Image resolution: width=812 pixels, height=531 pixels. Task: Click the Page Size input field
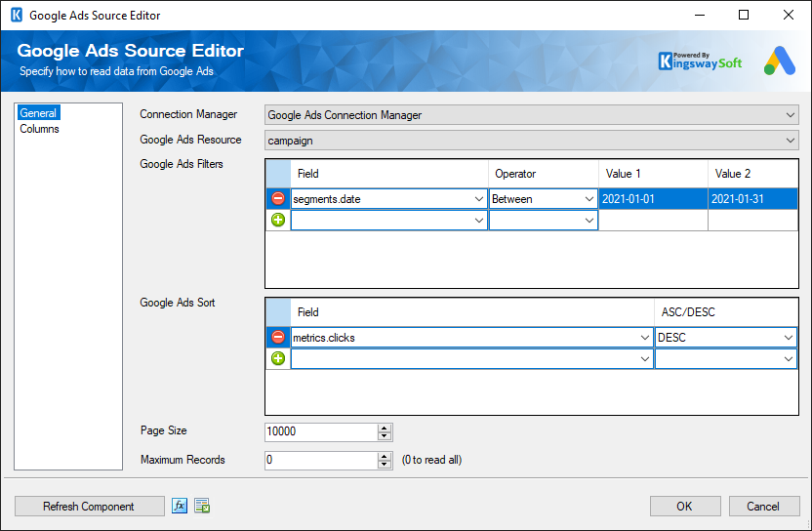[321, 431]
